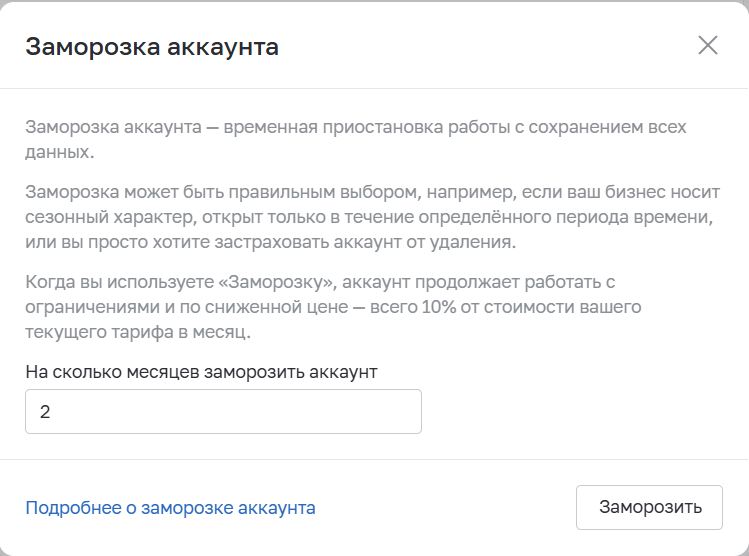
Task: Place cursor in the freeze duration field
Action: [x=223, y=411]
